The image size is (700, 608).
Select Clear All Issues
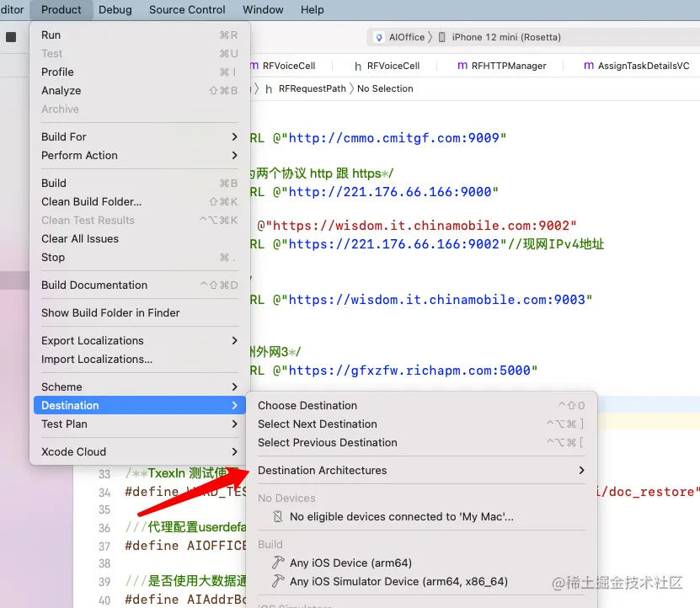[x=140, y=239]
